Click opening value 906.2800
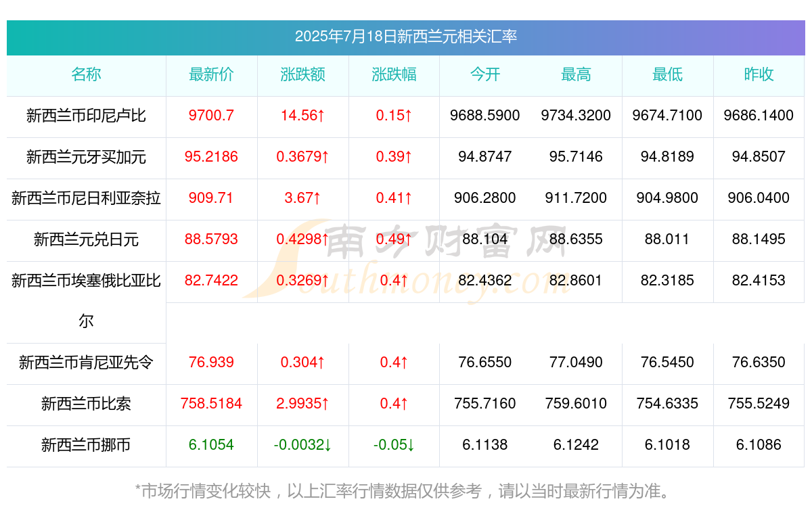 tap(485, 198)
